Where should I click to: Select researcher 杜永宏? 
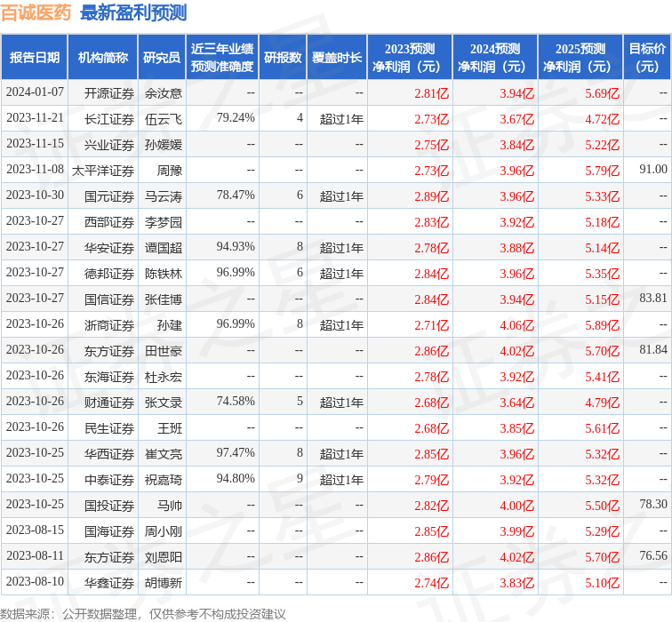(x=164, y=377)
